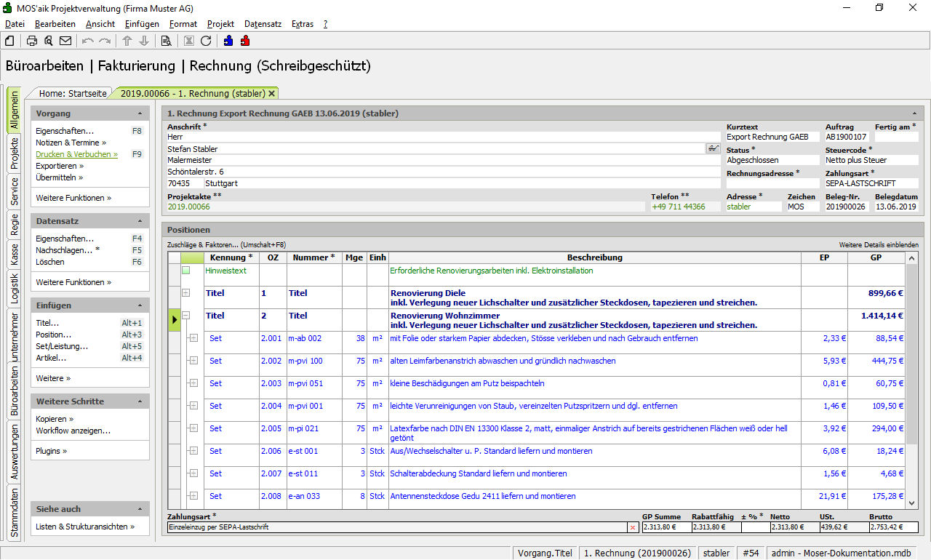Click the positions table scroll down arrow
Screen dimensions: 931x560
click(912, 502)
